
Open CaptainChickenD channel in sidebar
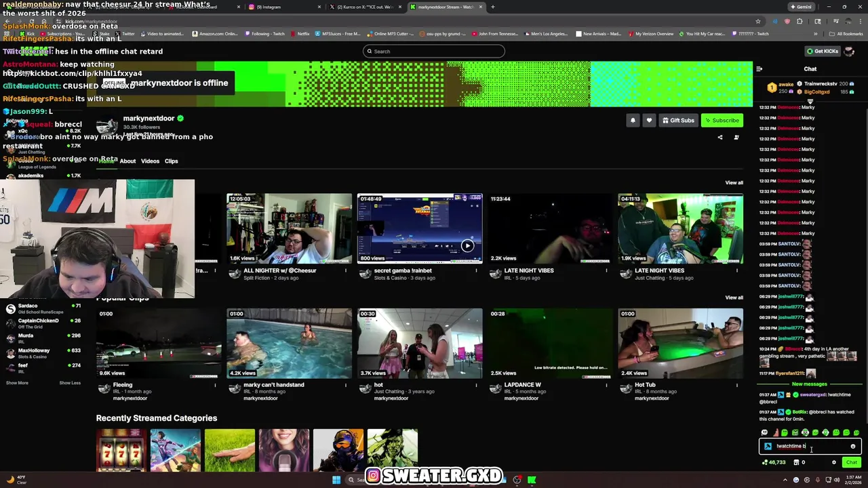click(42, 323)
